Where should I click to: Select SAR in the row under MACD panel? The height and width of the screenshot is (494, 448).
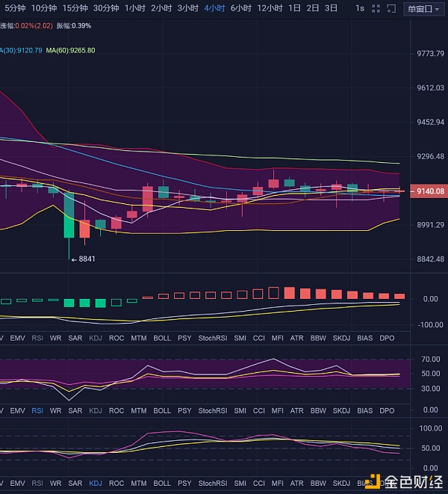75,338
